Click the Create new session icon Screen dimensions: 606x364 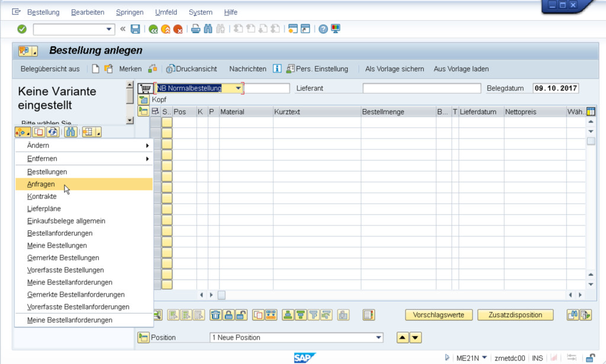point(293,28)
